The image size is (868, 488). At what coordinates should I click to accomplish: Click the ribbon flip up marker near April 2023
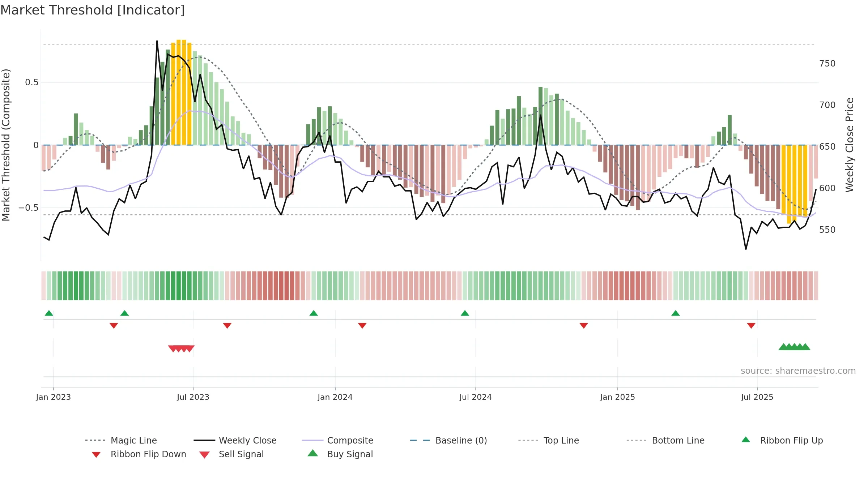(124, 313)
